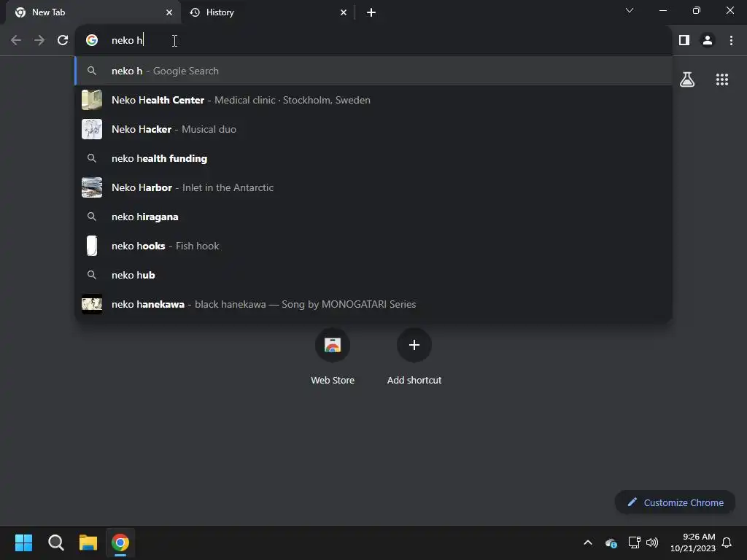The height and width of the screenshot is (560, 747).
Task: Click the Google logo in the address bar
Action: (92, 41)
